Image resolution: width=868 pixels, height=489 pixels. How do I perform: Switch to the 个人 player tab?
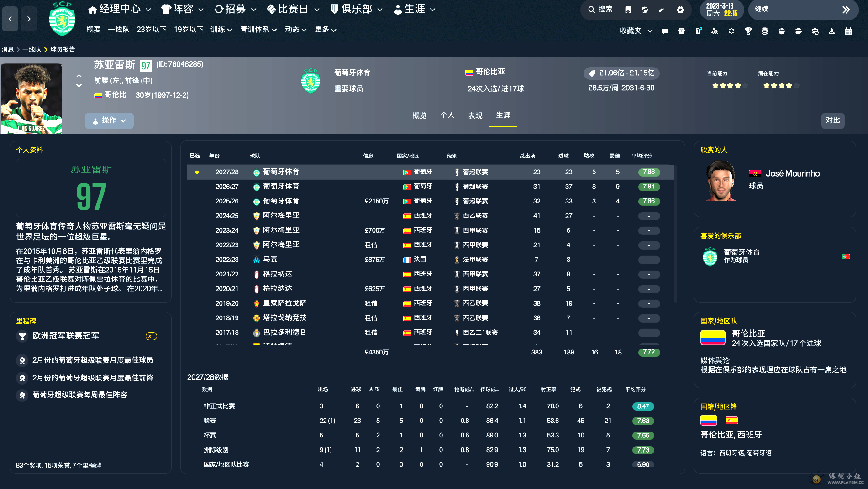[447, 115]
